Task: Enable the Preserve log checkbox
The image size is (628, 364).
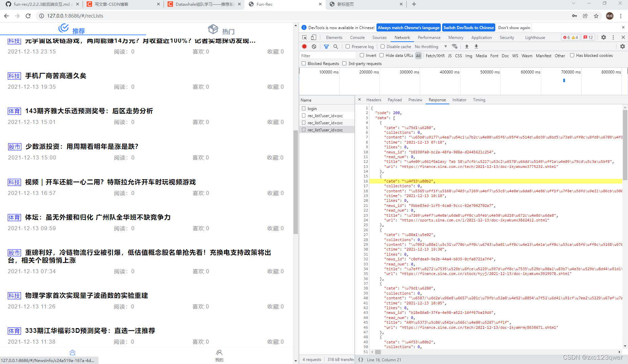Action: [347, 46]
